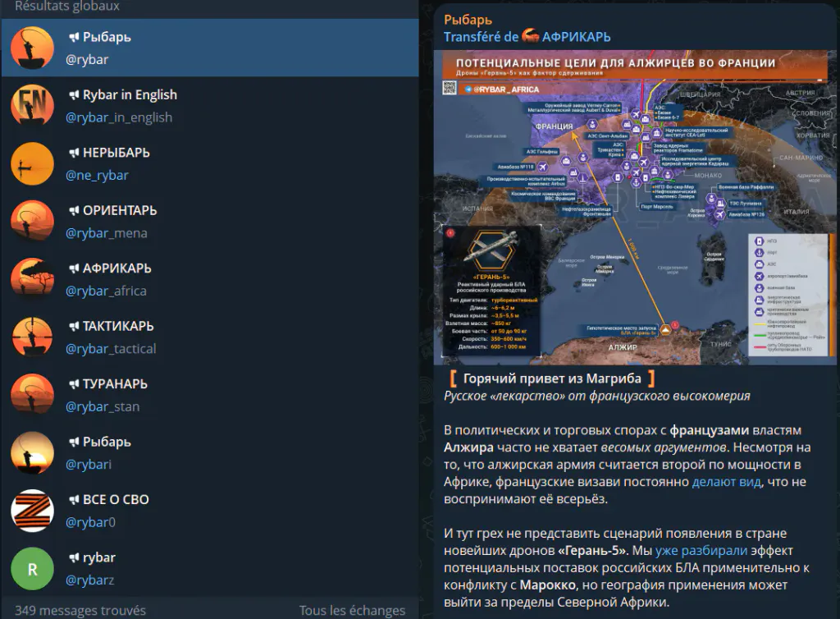Select the @rybar0 handle
Screen dimensions: 840x619
[x=90, y=522]
